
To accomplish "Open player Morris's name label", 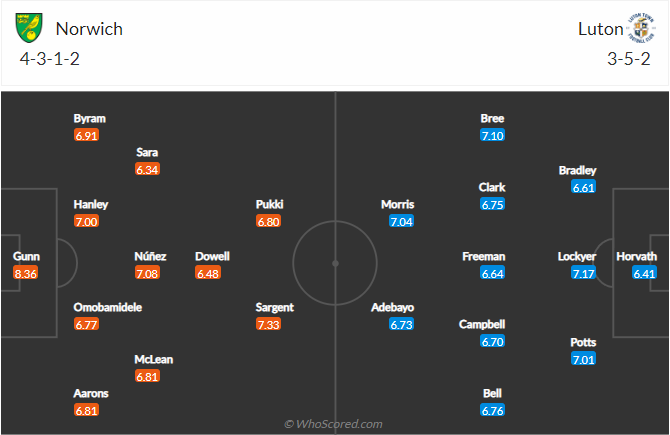I will (397, 204).
